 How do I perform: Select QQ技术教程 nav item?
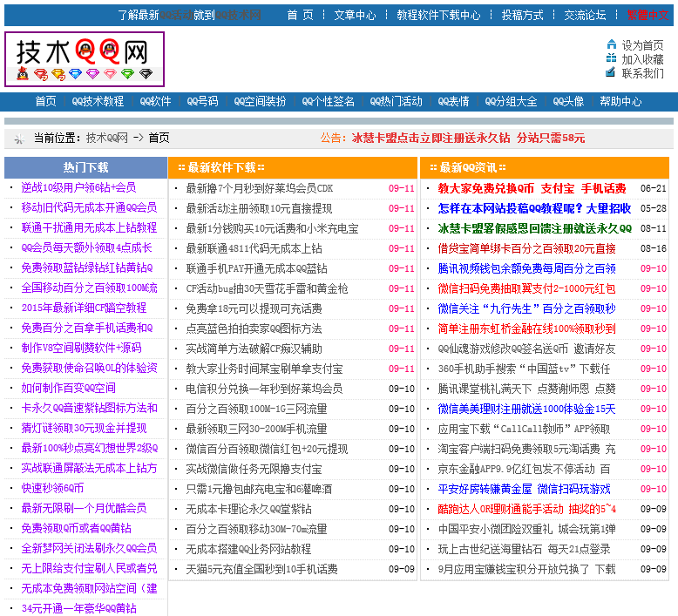tap(98, 101)
